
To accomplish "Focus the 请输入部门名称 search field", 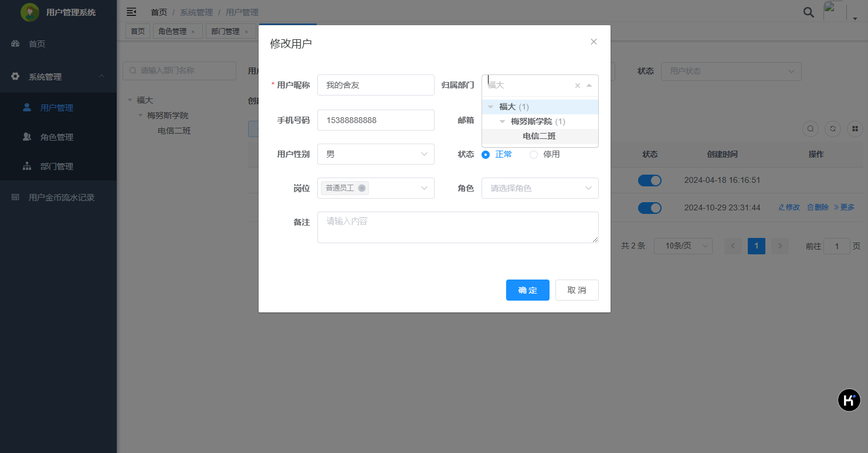I will click(179, 70).
